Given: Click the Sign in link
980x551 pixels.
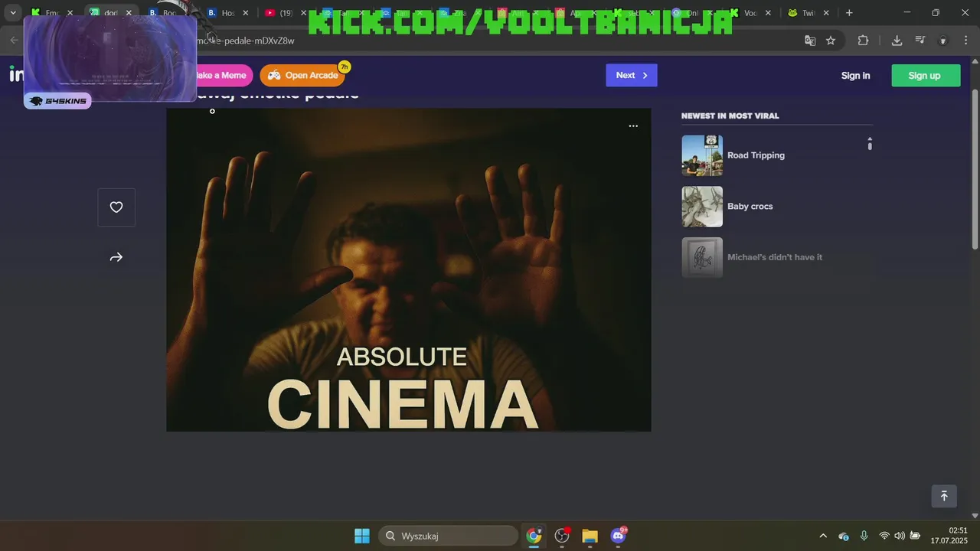Looking at the screenshot, I should [855, 75].
